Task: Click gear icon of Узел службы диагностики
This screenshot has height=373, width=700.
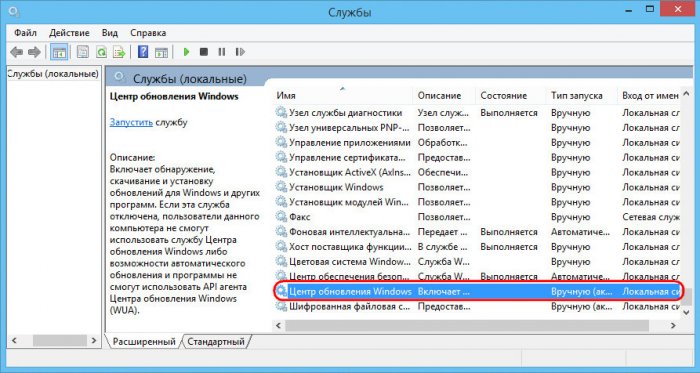Action: [281, 112]
